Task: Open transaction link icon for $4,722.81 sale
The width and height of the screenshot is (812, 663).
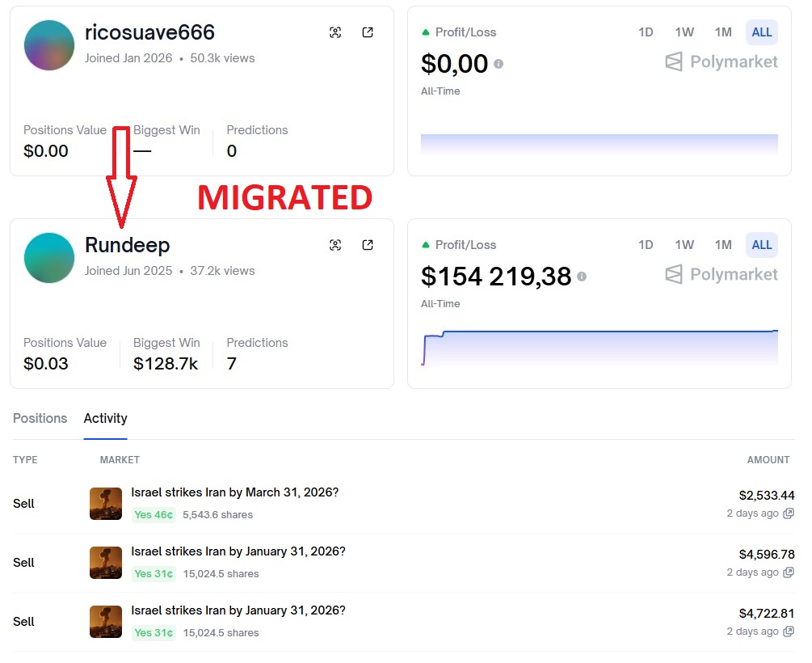Action: point(789,631)
